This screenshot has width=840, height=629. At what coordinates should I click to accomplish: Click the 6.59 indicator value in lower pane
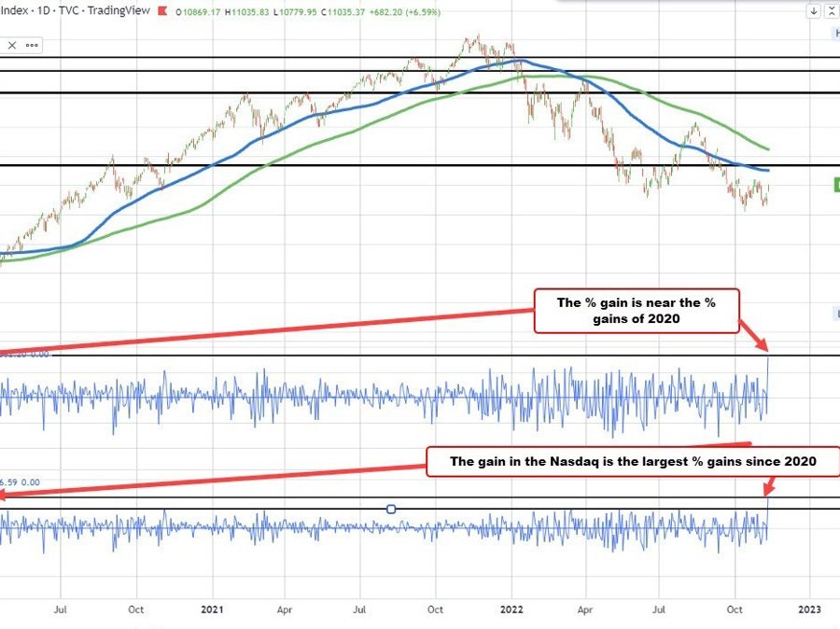click(9, 482)
